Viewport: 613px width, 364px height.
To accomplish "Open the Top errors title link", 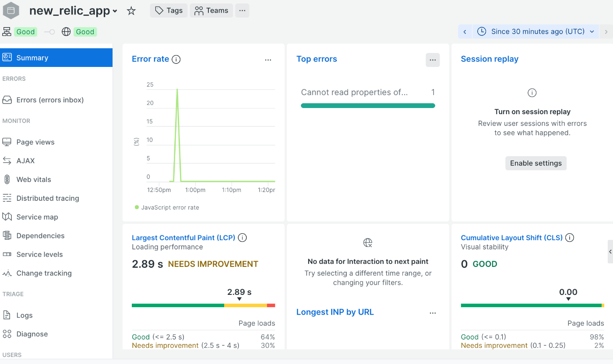I will (x=317, y=59).
